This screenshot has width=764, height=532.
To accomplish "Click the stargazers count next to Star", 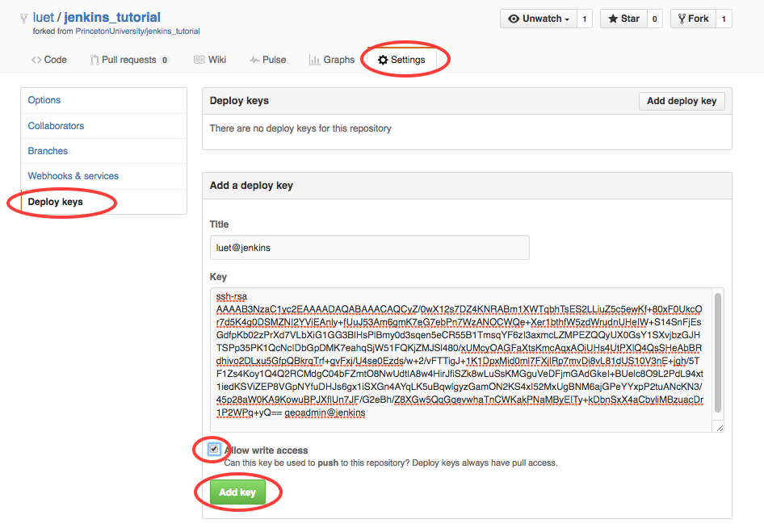I will [655, 19].
